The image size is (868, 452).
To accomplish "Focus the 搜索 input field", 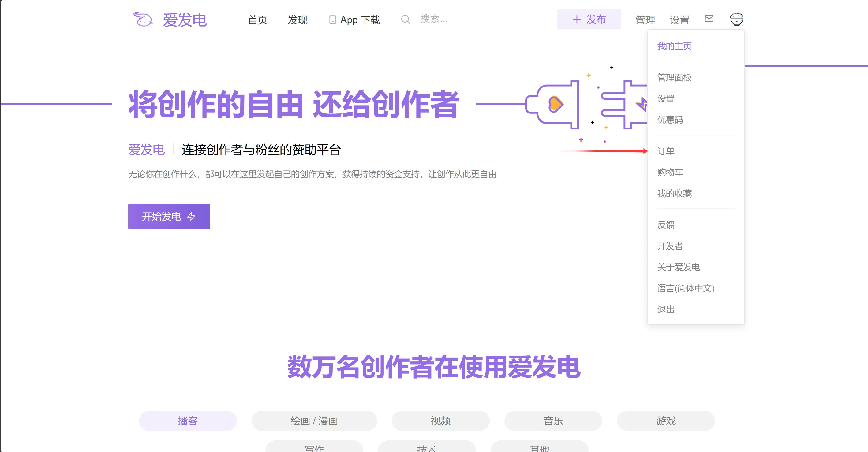I will click(x=434, y=19).
